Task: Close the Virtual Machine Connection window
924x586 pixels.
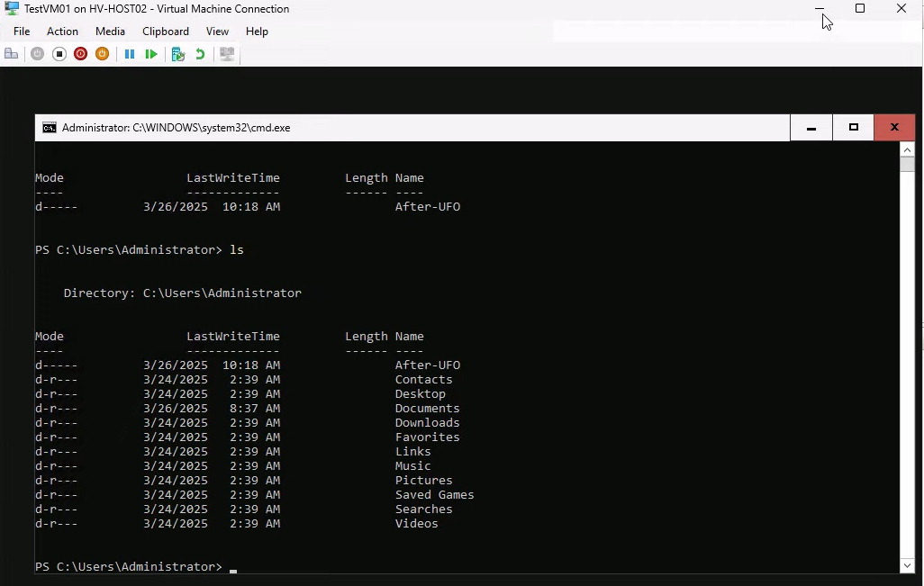Action: pyautogui.click(x=901, y=8)
